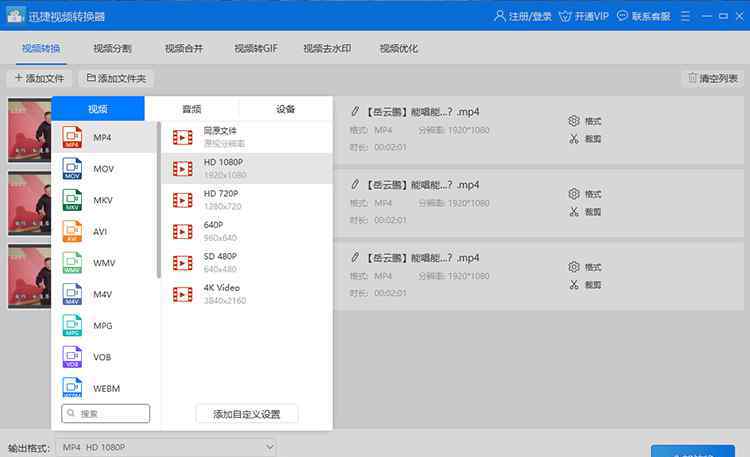The image size is (750, 457).
Task: Switch to the 视频转GIF tab
Action: point(256,48)
